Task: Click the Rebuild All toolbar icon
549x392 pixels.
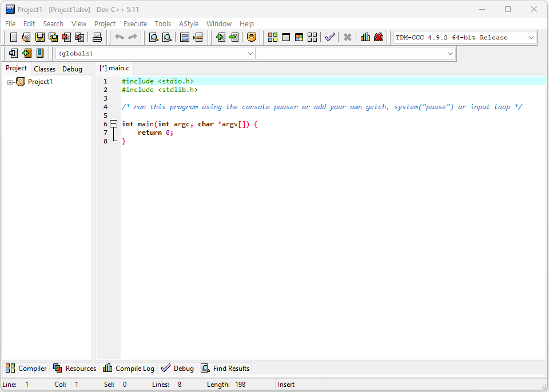Action: (x=312, y=37)
